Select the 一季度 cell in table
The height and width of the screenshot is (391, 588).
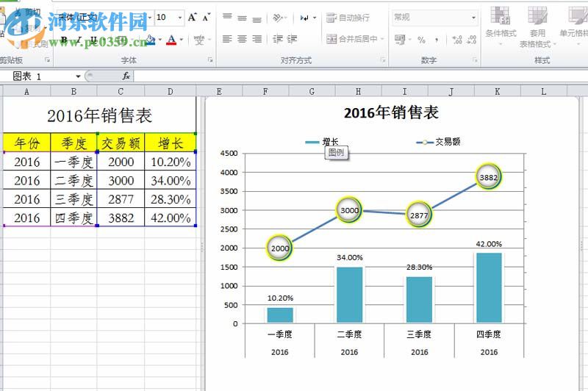point(74,162)
